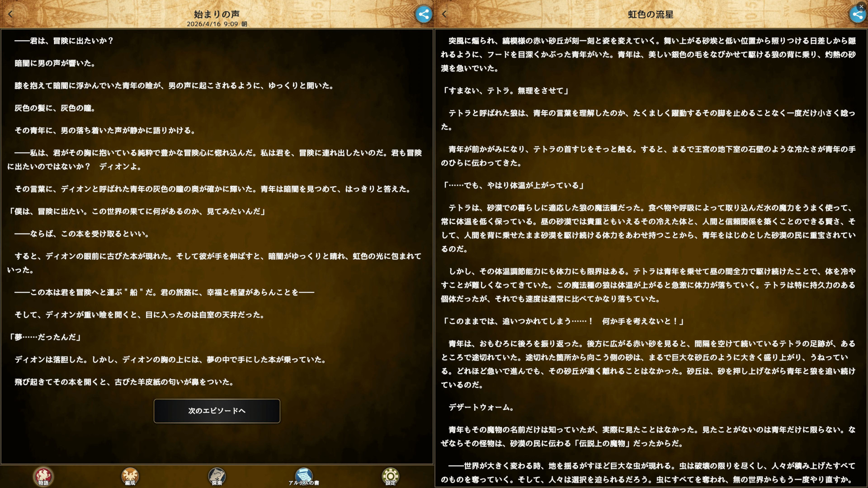Click the line 灰色の髪に、灰色の瞳。
This screenshot has width=868, height=488.
pos(55,108)
